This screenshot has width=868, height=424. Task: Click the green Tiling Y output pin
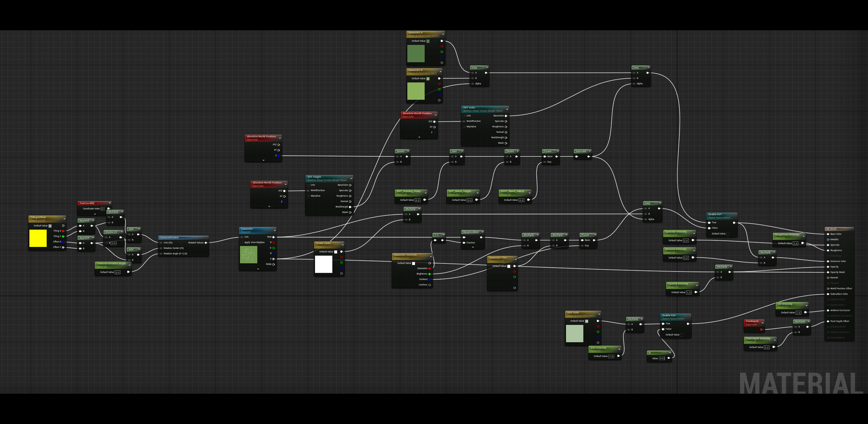(63, 236)
